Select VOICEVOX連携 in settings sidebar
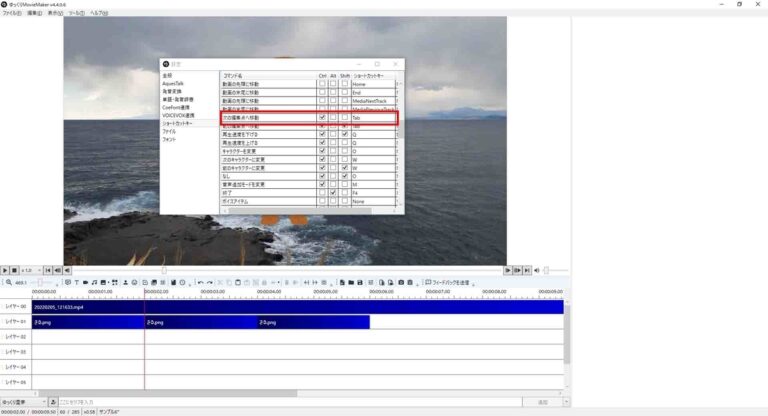768x416 pixels. 179,116
